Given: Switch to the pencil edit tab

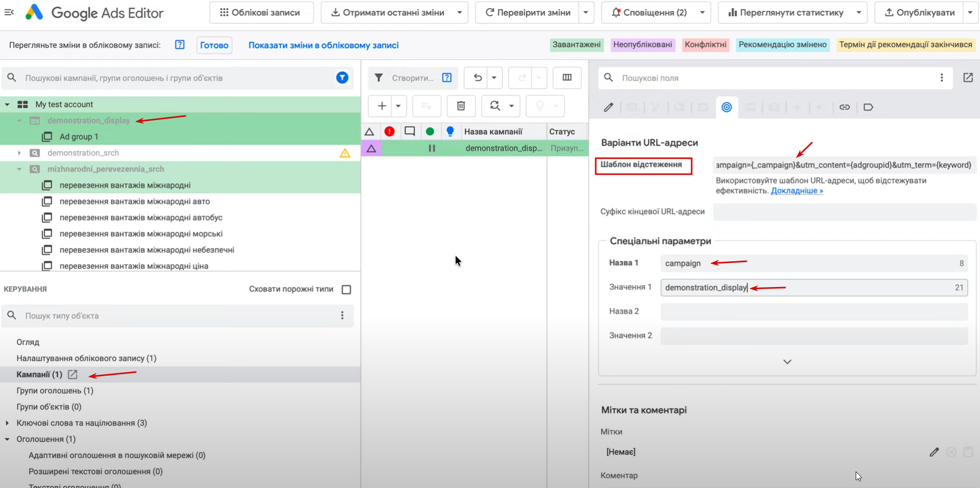Looking at the screenshot, I should (609, 107).
